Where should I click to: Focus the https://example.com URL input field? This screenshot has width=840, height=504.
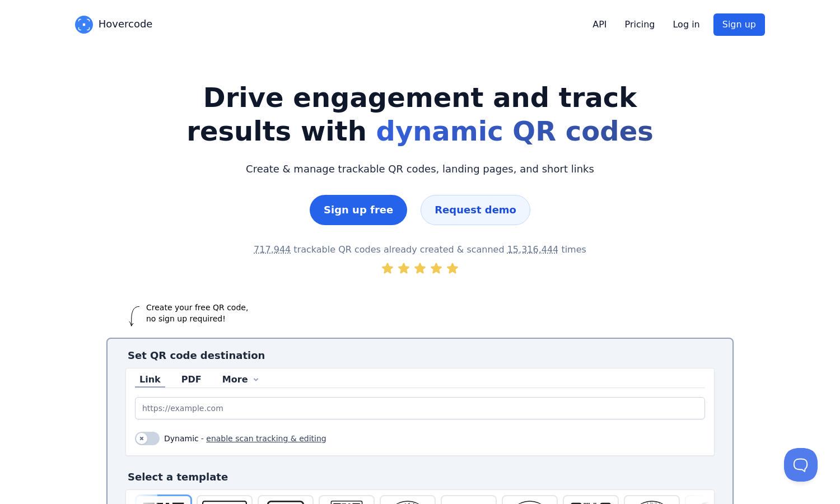tap(420, 408)
